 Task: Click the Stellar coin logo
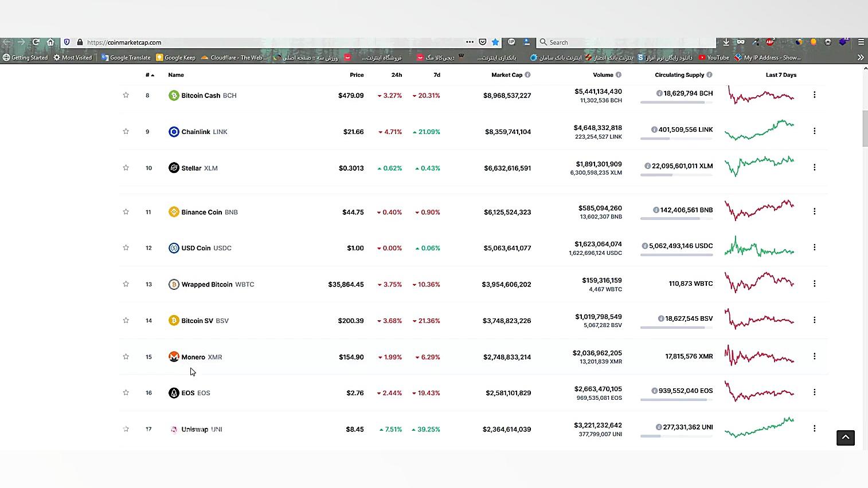(x=174, y=168)
